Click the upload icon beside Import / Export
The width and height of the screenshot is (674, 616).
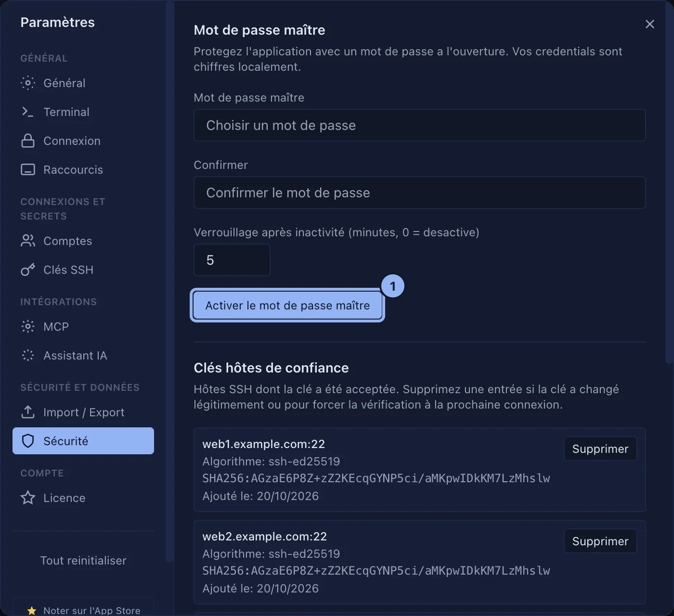point(28,412)
